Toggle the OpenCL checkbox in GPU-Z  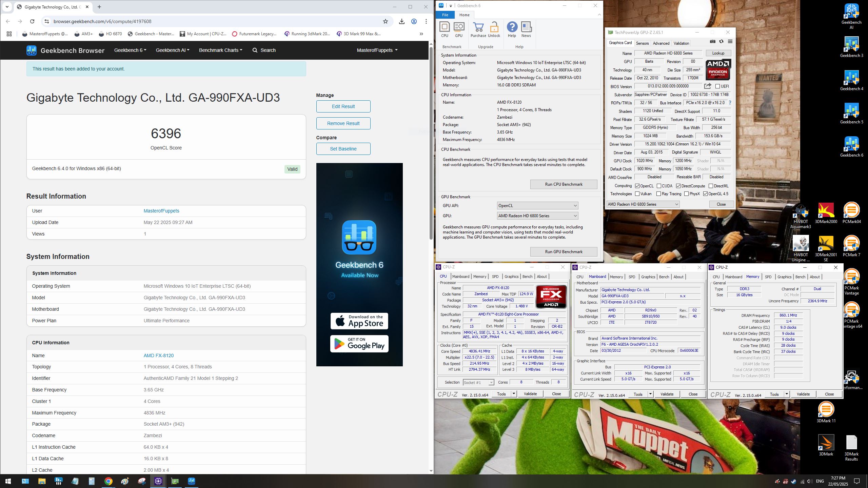[637, 186]
